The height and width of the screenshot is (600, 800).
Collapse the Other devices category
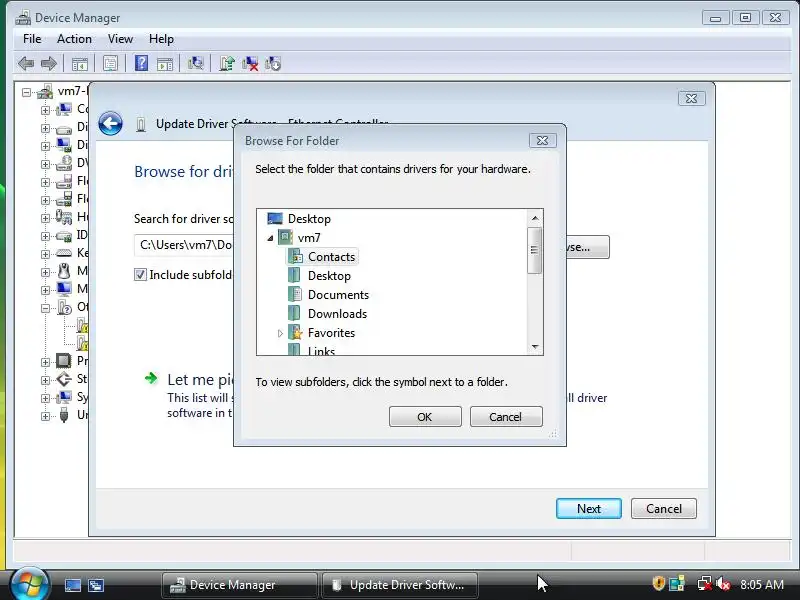(x=45, y=308)
